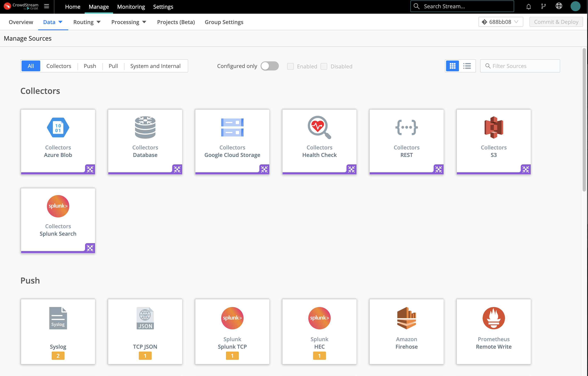
Task: Open the hamburger navigation menu
Action: (x=46, y=6)
